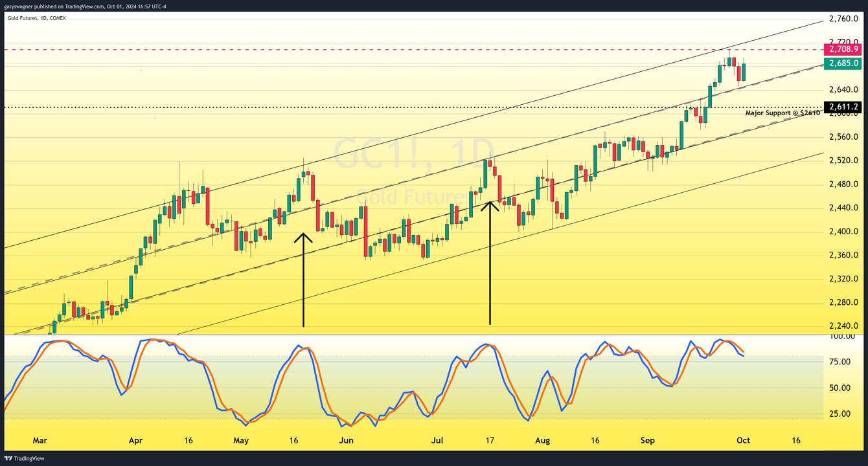This screenshot has width=868, height=466.
Task: Click the TV glyph icon bottom left
Action: pos(8,458)
